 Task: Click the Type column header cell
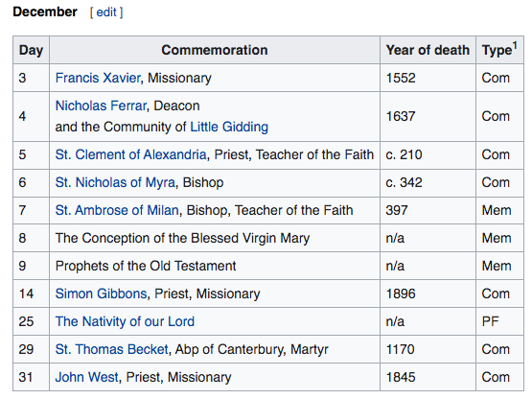click(499, 50)
